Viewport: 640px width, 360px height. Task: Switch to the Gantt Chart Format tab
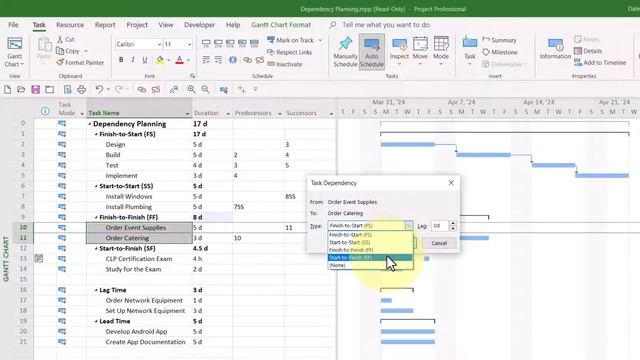(x=281, y=25)
